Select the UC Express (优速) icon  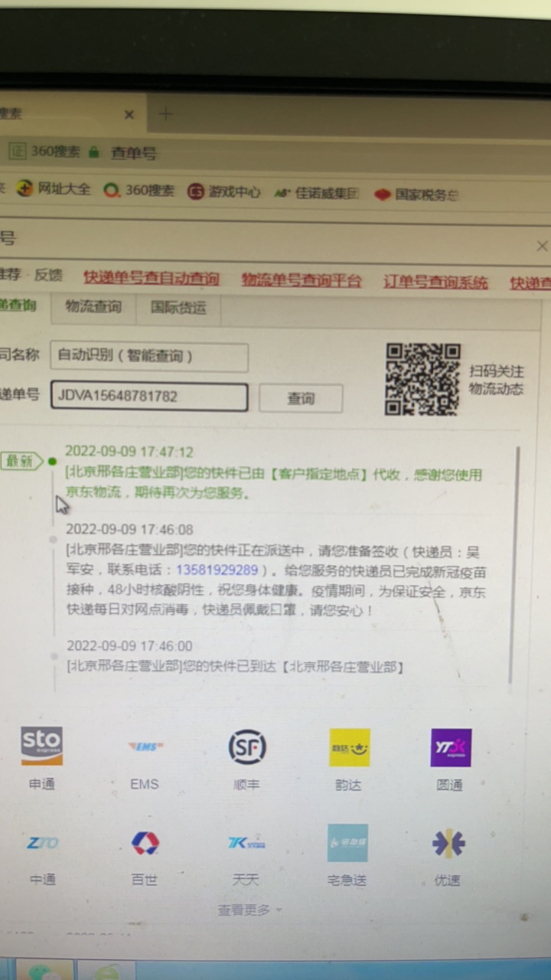448,843
